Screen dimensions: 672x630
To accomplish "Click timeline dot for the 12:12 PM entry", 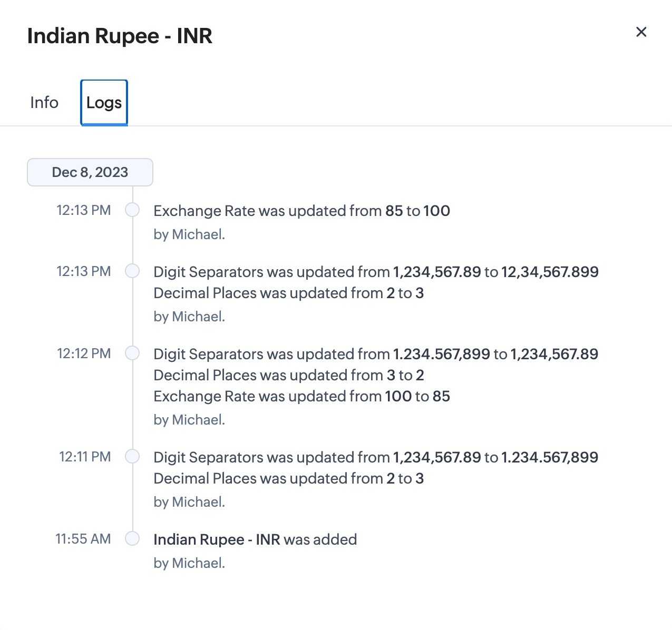I will [x=132, y=353].
